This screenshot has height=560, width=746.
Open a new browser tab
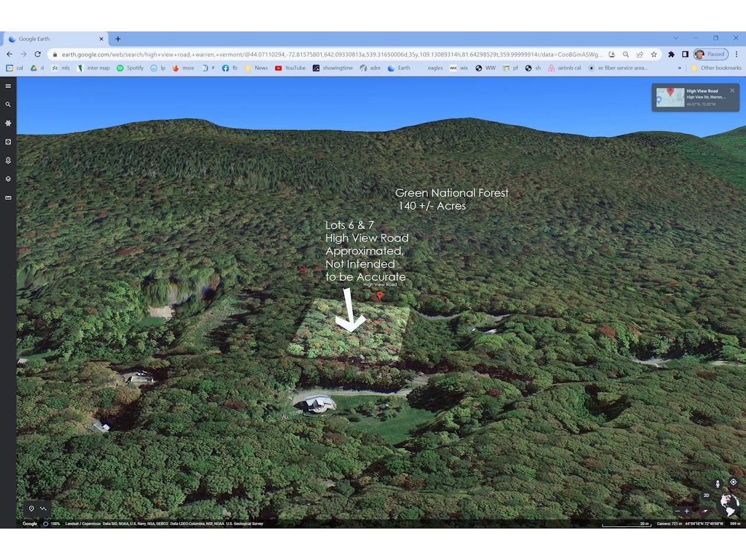coord(118,39)
